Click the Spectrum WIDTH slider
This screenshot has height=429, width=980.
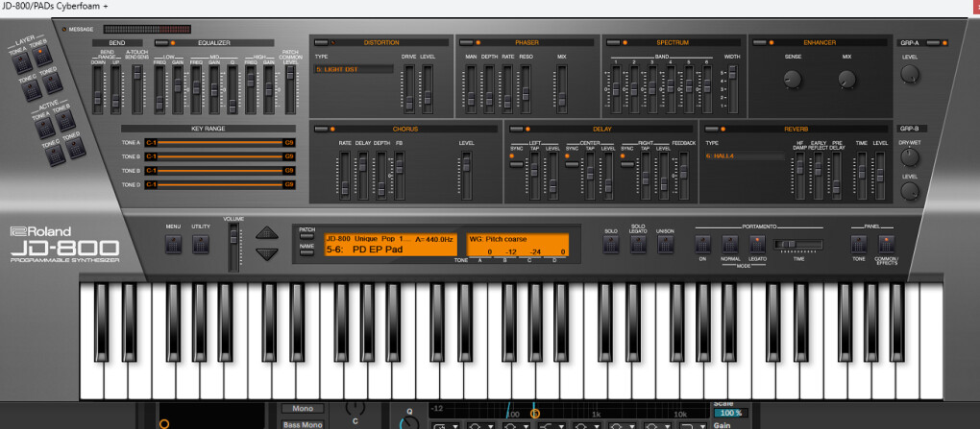click(732, 87)
